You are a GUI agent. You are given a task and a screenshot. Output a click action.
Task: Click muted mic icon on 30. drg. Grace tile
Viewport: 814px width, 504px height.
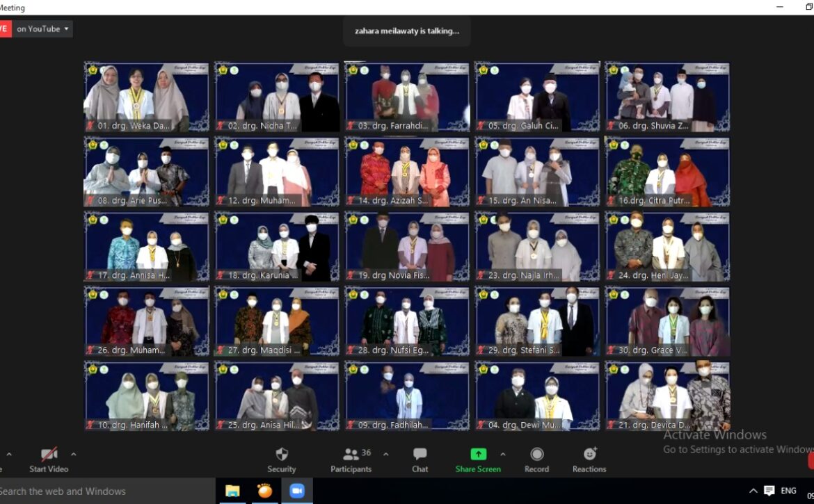[612, 350]
